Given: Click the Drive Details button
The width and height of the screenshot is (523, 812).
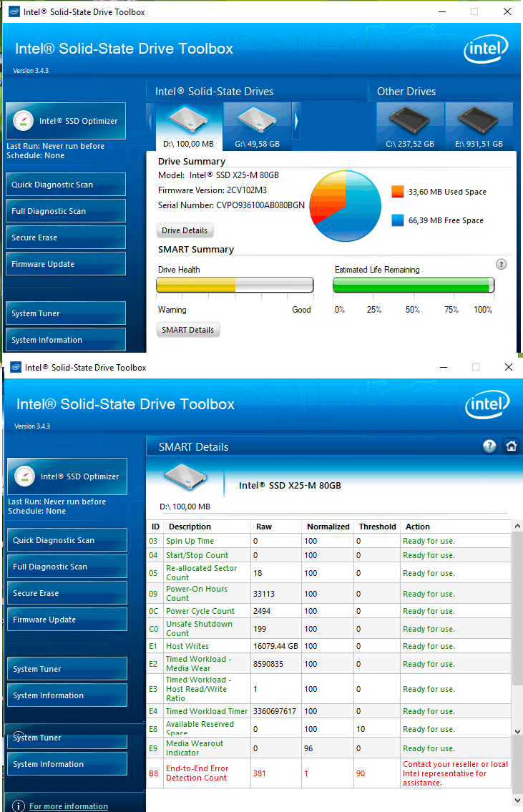Looking at the screenshot, I should [185, 230].
